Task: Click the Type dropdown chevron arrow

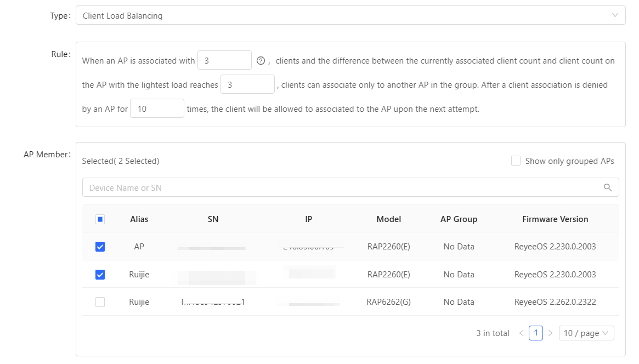Action: 615,15
